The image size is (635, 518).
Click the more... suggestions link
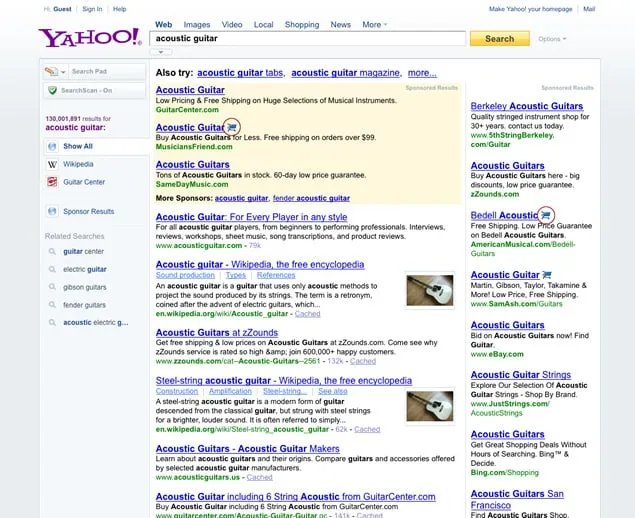(x=422, y=73)
